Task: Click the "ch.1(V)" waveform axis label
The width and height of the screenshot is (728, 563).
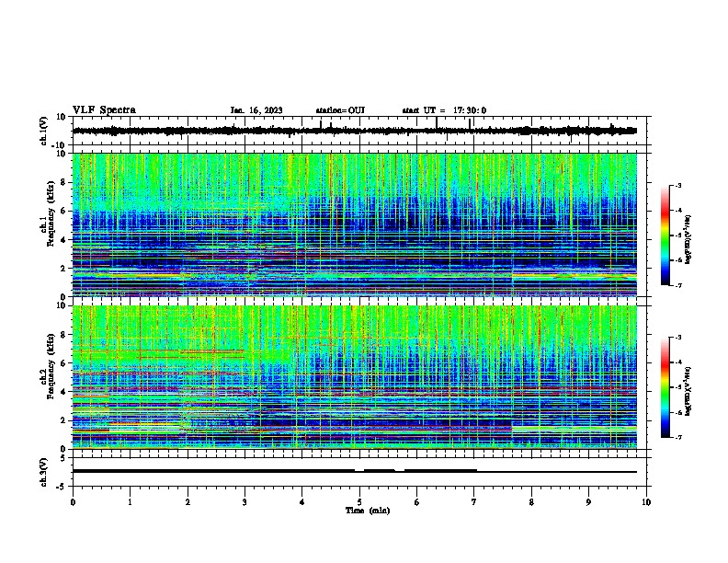Action: [44, 131]
